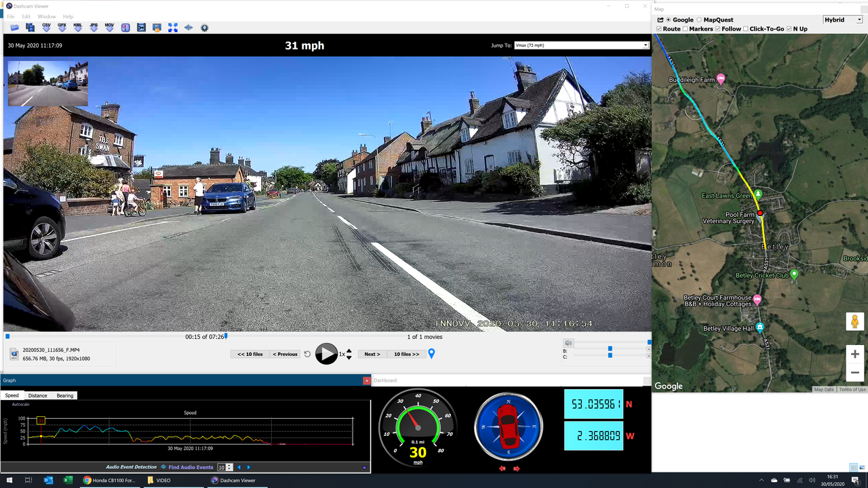Screen dimensions: 868x488
Task: Mute audio with the speaker icon
Action: pyautogui.click(x=569, y=343)
